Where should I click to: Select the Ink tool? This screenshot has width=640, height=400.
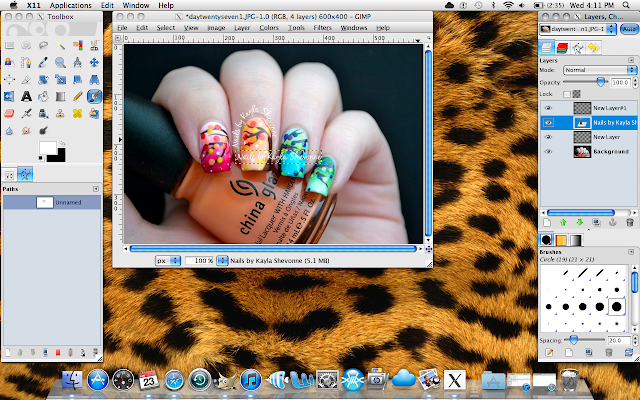(x=43, y=113)
